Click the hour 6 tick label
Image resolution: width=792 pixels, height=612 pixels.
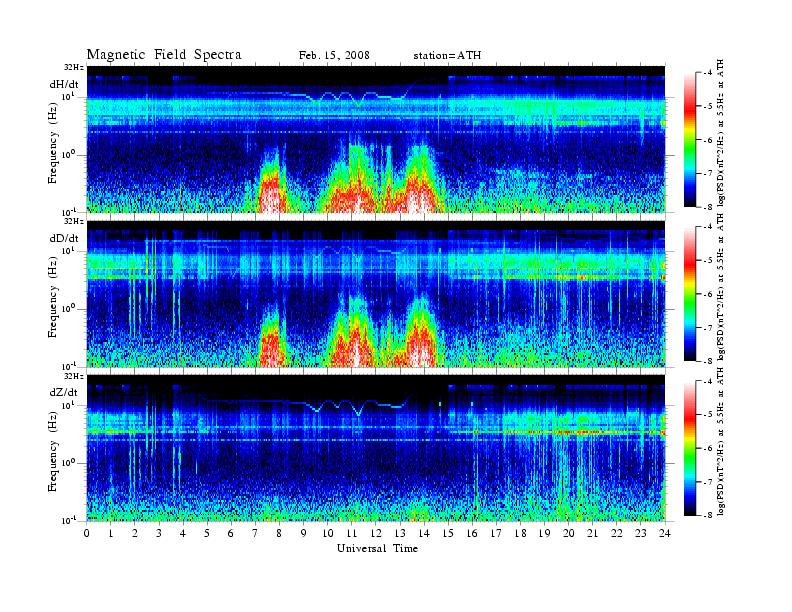231,534
